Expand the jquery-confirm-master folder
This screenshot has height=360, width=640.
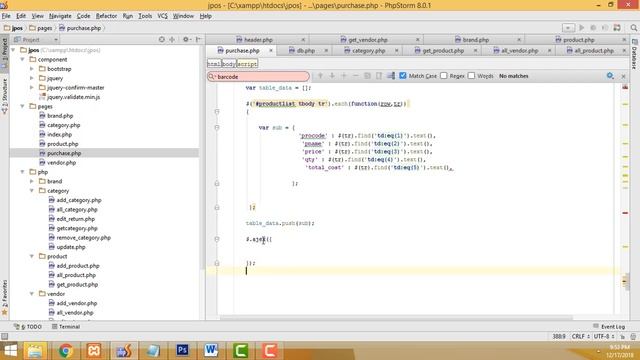coord(32,87)
